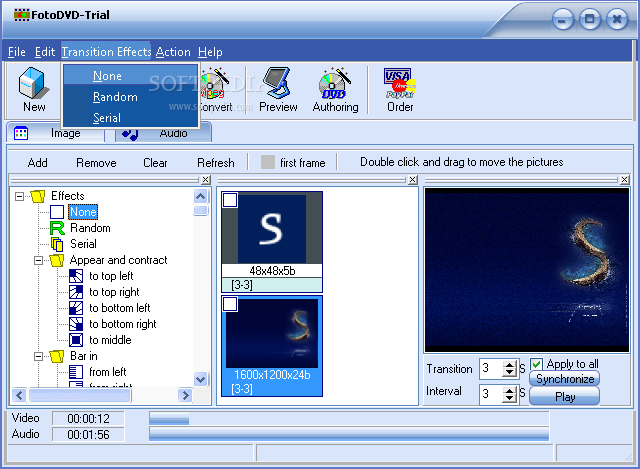Check the 48x48x5b thumbnail checkbox
This screenshot has height=469, width=640.
[230, 200]
